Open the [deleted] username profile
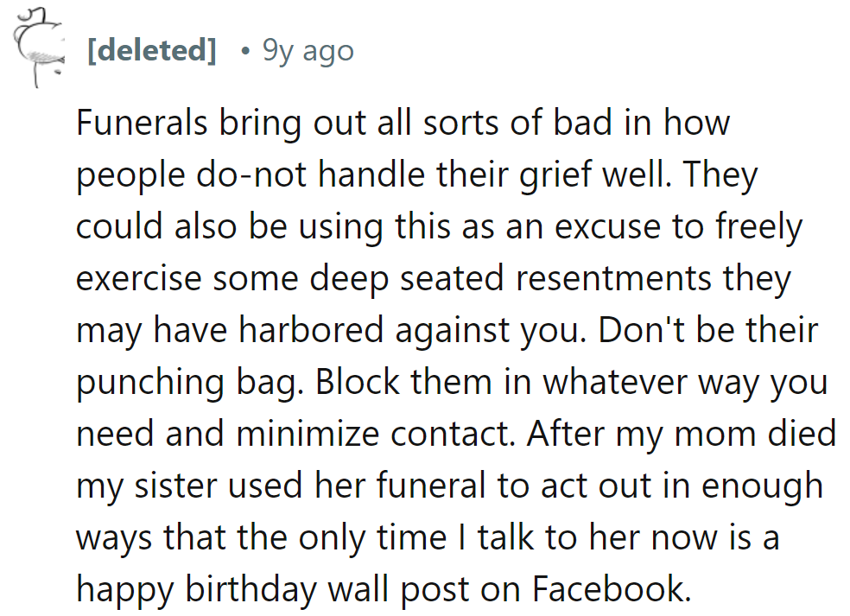 [x=151, y=51]
